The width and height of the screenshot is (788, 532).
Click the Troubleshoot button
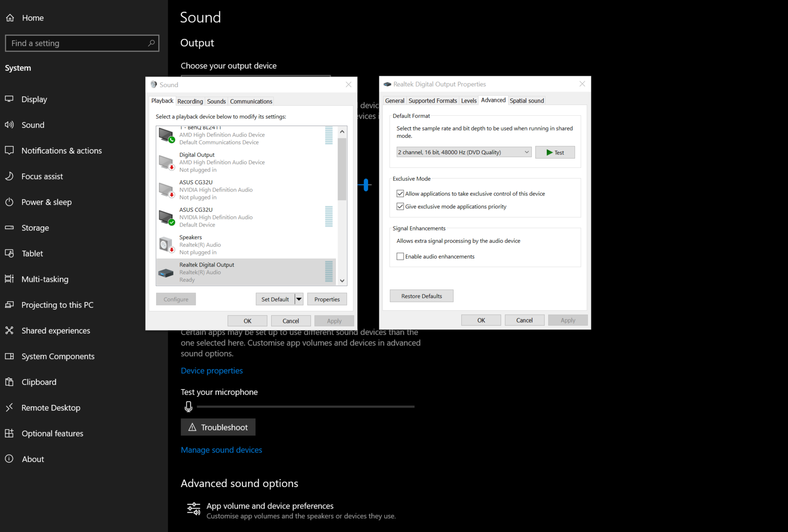218,427
